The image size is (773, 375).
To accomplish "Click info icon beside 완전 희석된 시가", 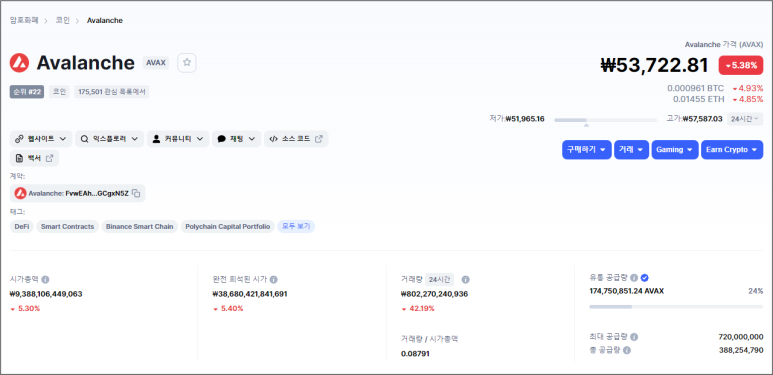I will 274,279.
